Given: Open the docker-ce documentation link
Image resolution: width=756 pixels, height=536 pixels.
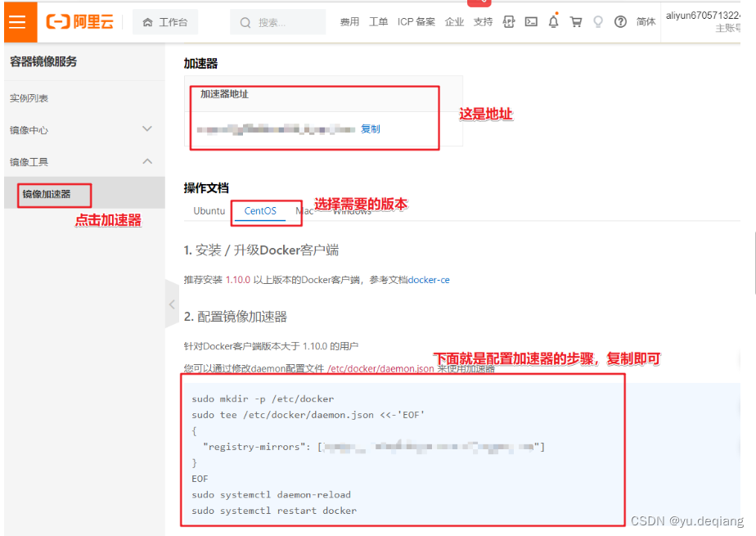Looking at the screenshot, I should tap(429, 280).
